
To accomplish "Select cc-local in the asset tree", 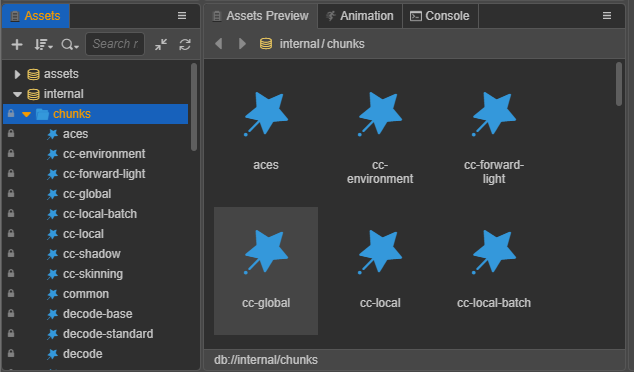I will coord(83,234).
